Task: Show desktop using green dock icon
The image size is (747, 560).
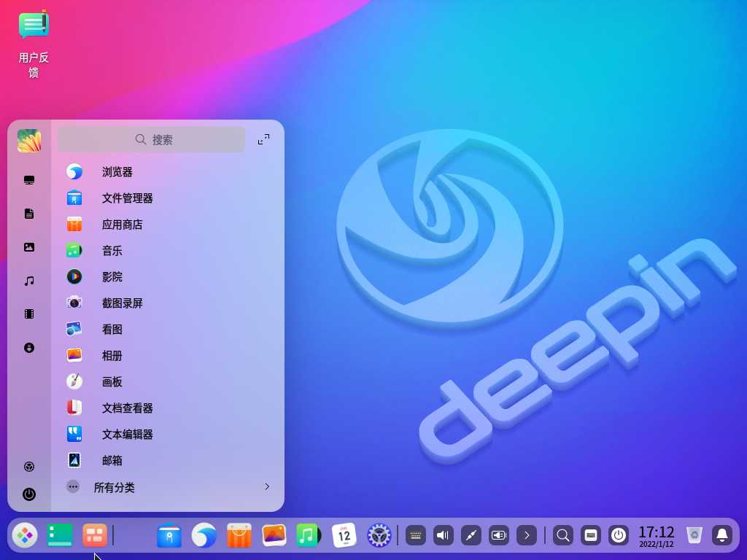Action: [x=60, y=535]
